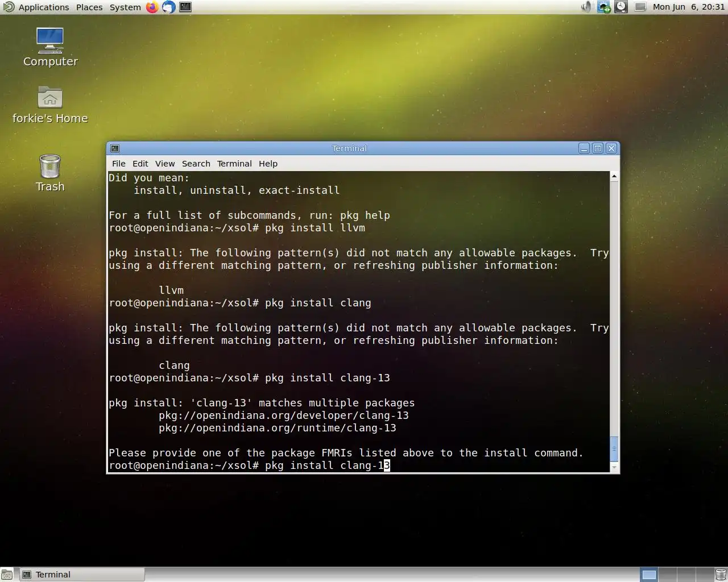Open the File menu in Terminal
728x582 pixels.
[x=118, y=164]
